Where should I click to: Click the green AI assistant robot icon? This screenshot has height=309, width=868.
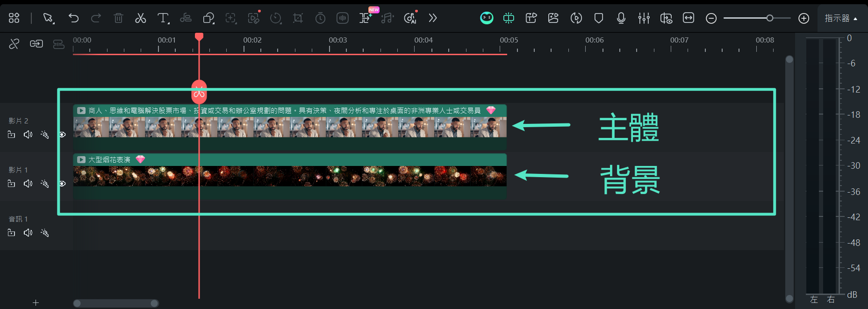pos(487,18)
